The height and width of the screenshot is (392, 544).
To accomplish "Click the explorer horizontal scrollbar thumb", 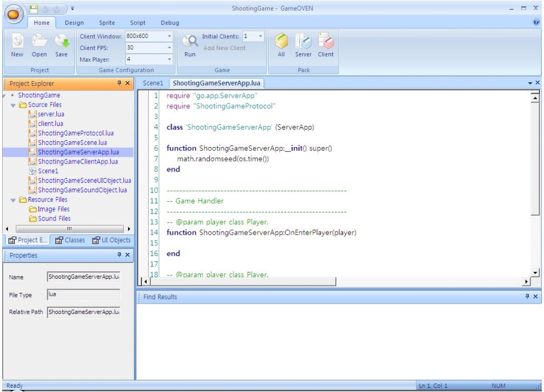I will click(x=70, y=229).
